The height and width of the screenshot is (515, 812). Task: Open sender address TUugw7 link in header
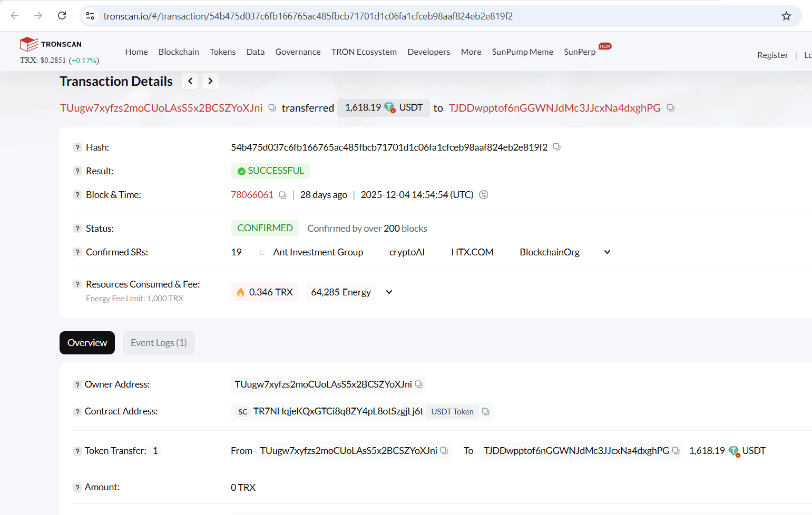click(161, 108)
